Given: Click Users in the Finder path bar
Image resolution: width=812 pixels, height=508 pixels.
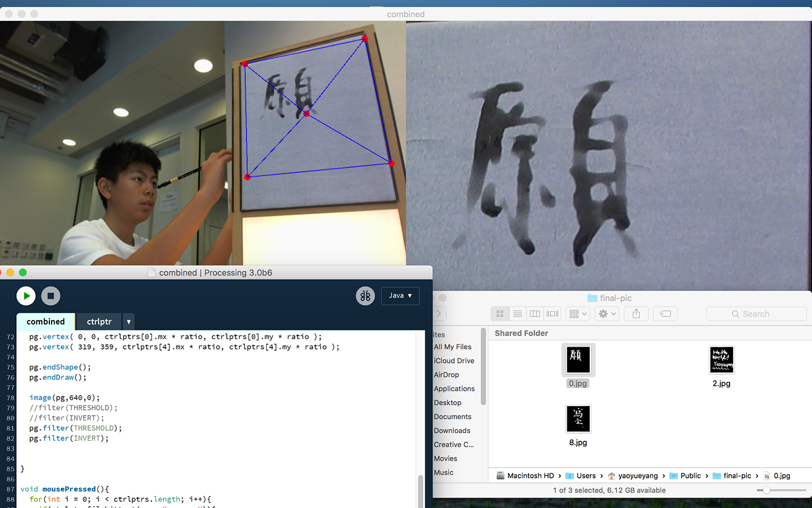Looking at the screenshot, I should [x=581, y=475].
